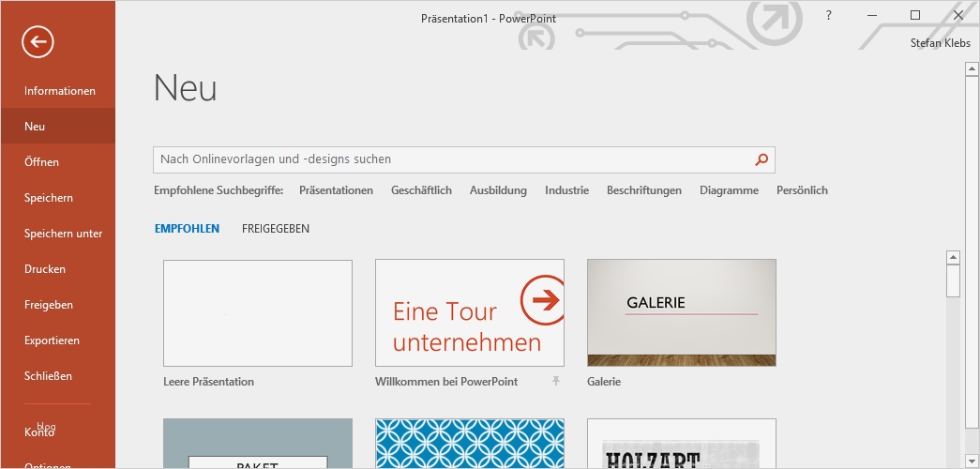Image resolution: width=980 pixels, height=469 pixels.
Task: Open the Exportieren page
Action: [57, 340]
